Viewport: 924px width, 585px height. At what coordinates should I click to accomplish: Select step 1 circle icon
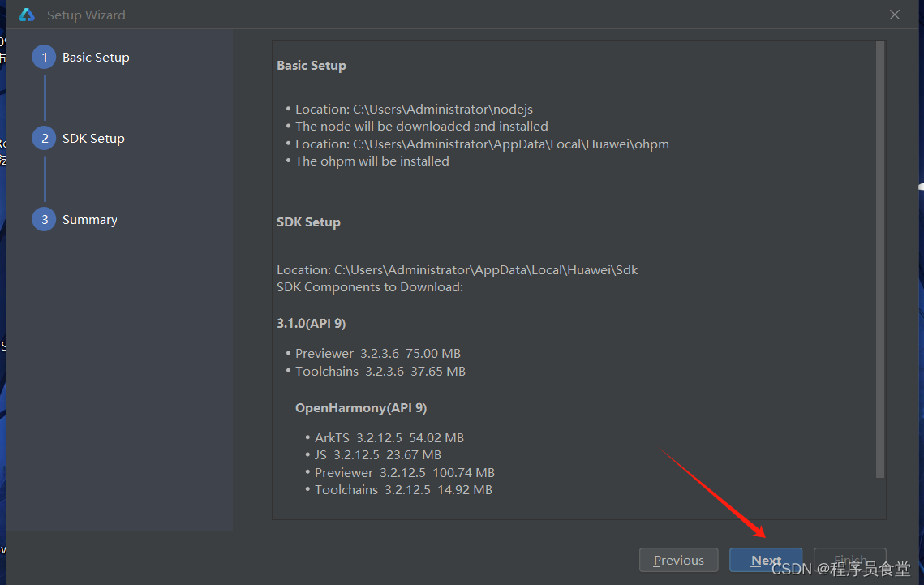[44, 57]
